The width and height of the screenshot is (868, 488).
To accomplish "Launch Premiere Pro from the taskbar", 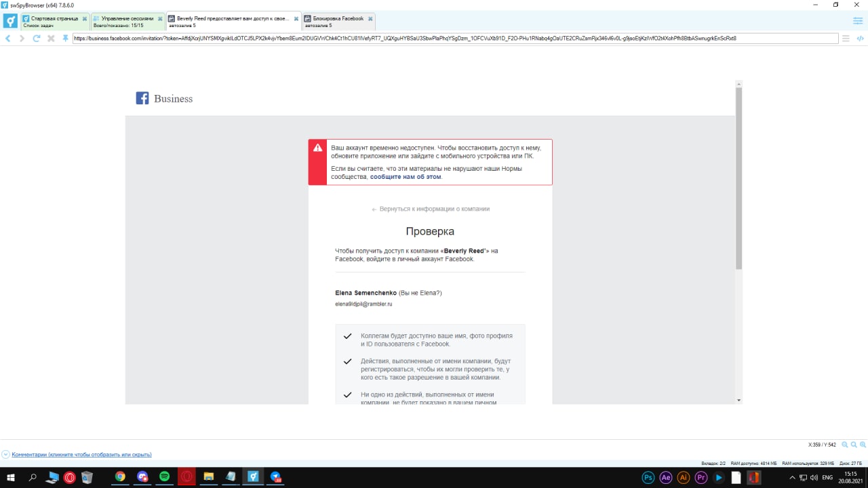I will 701,477.
